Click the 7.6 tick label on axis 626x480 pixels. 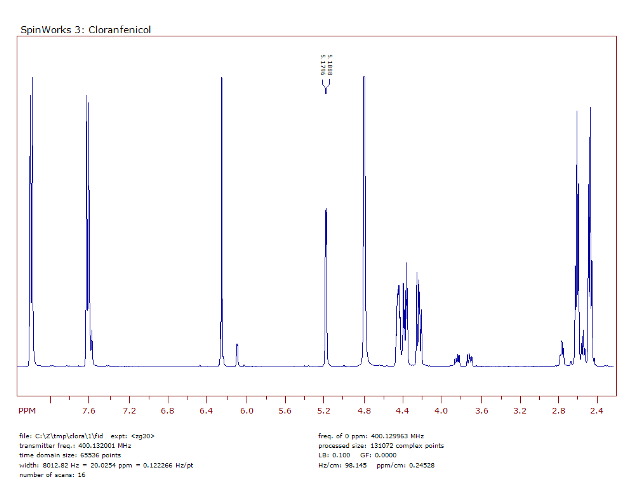pyautogui.click(x=88, y=411)
